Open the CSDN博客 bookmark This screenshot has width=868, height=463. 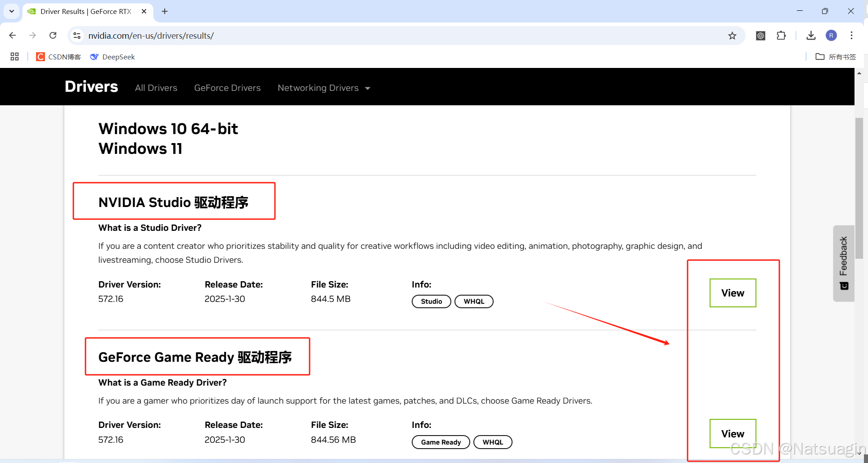pos(58,57)
